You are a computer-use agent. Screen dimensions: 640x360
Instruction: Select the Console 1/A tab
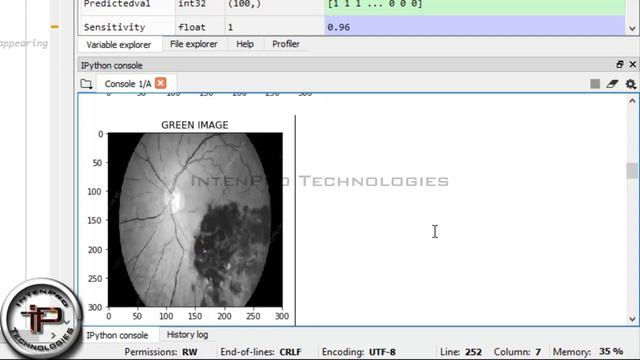[128, 84]
